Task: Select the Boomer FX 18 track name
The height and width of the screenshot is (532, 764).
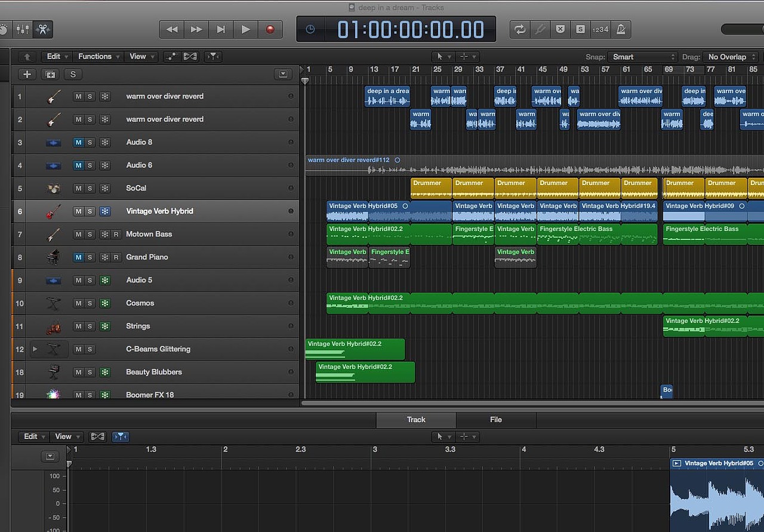Action: coord(150,395)
